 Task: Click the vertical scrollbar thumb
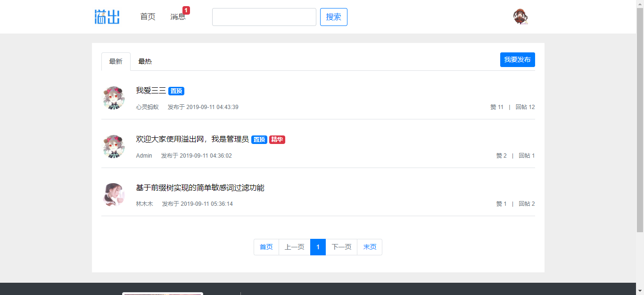click(640, 120)
